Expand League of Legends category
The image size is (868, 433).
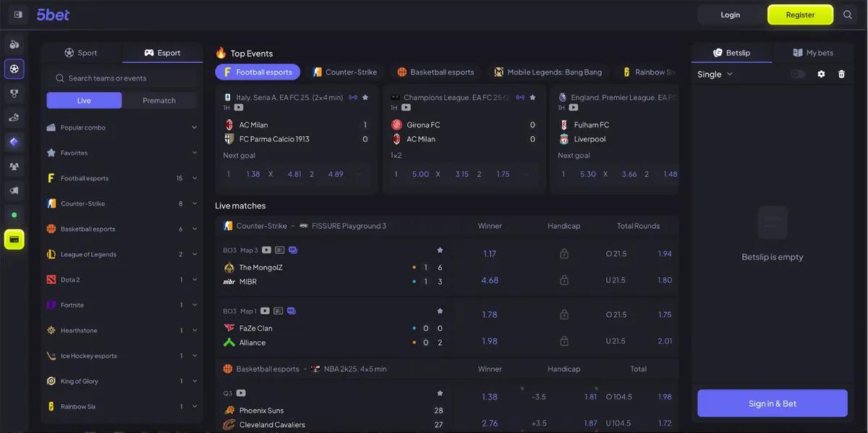(x=122, y=254)
